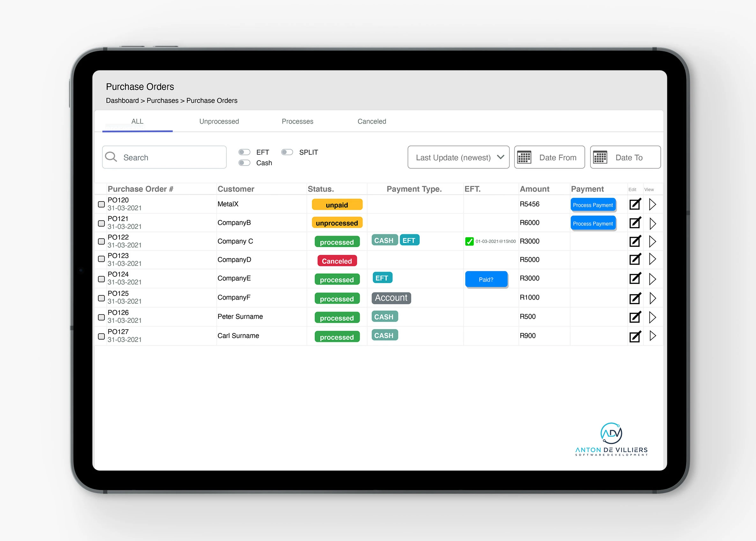Click the edit icon for PO125
Viewport: 756px width, 541px height.
click(635, 298)
